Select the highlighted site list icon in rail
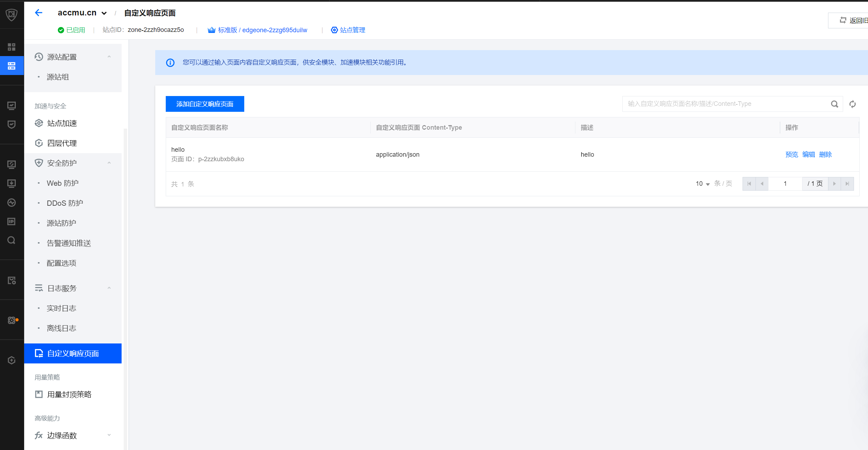This screenshot has height=450, width=868. [x=12, y=66]
